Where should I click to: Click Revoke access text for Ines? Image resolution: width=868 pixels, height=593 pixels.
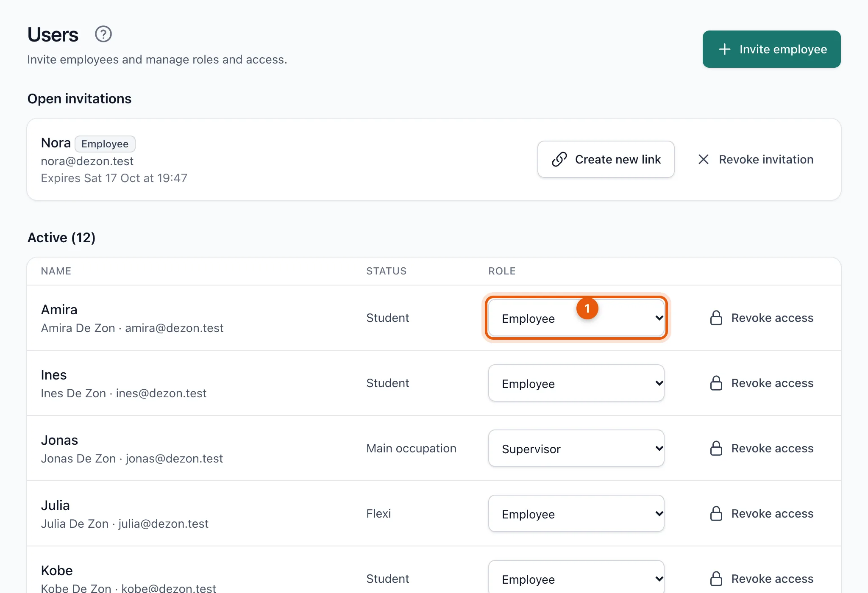click(x=772, y=383)
